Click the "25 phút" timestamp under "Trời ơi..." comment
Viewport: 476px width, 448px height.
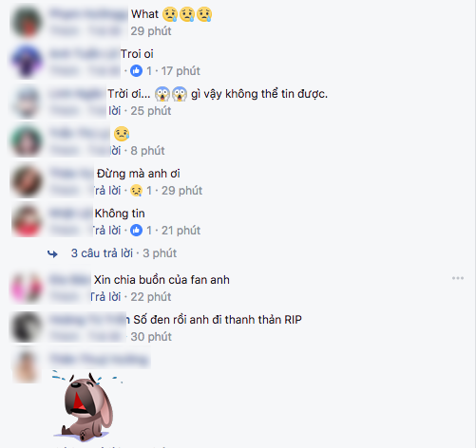click(151, 111)
